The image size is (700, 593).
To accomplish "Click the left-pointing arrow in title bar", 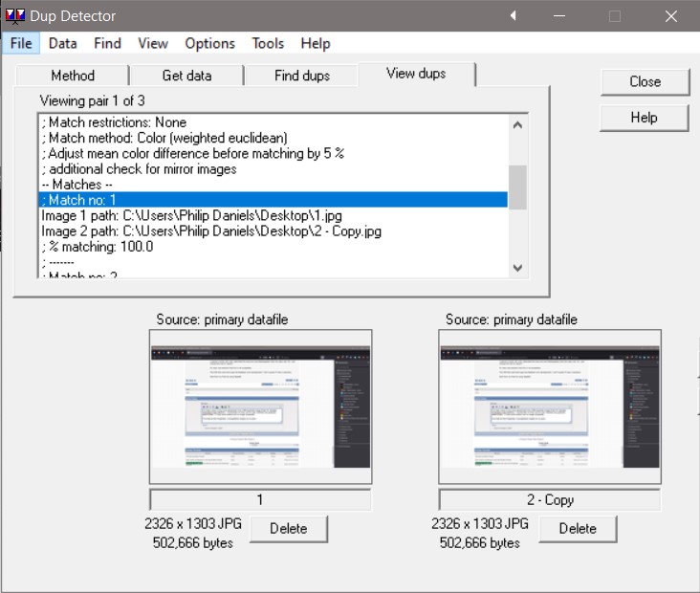I will click(x=514, y=15).
